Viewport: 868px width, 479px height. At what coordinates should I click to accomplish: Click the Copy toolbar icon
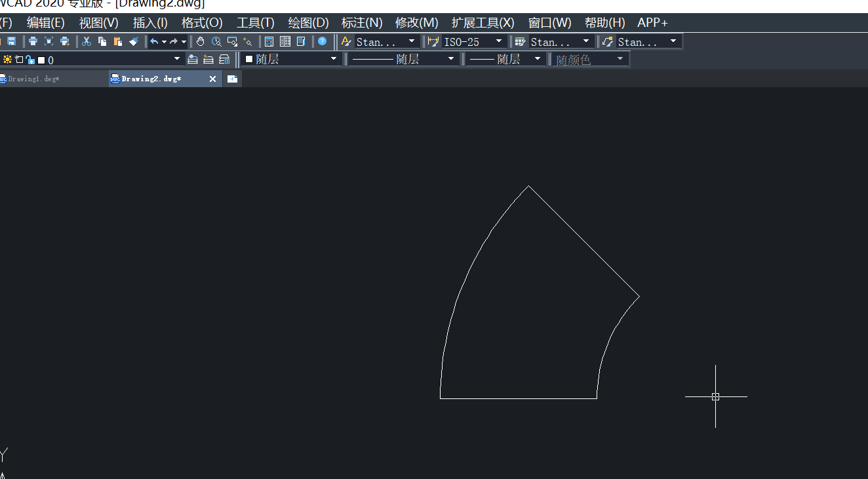tap(102, 41)
